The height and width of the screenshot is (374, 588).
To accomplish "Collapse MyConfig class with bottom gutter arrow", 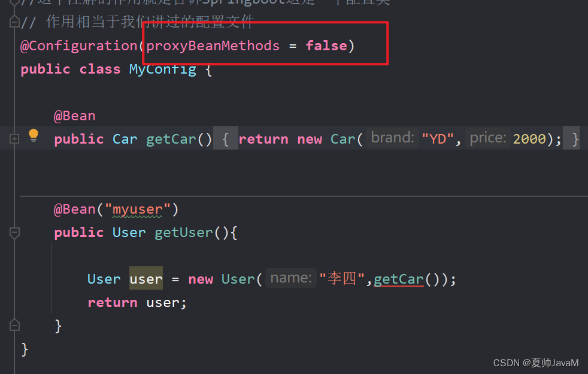I will (x=14, y=325).
